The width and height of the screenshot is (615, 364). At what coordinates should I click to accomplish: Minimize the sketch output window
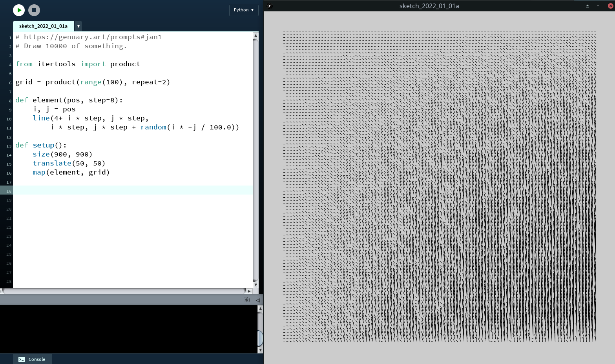tap(598, 6)
